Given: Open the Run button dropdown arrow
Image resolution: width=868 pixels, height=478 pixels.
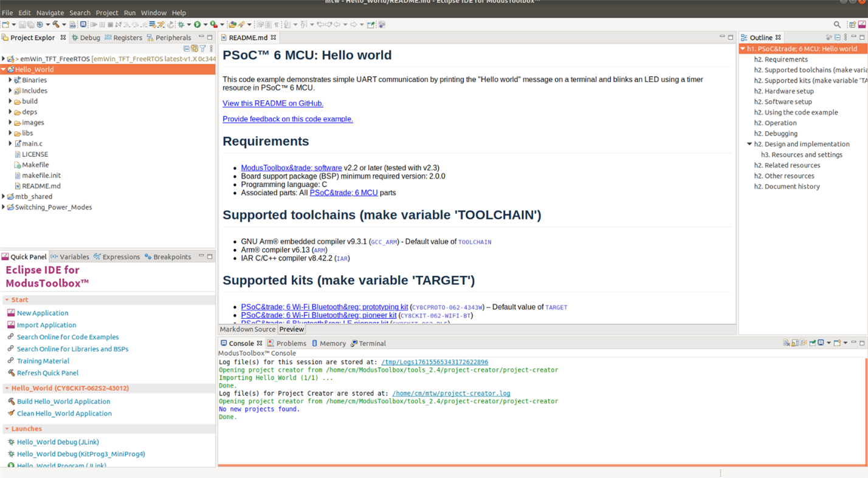Looking at the screenshot, I should pyautogui.click(x=205, y=25).
